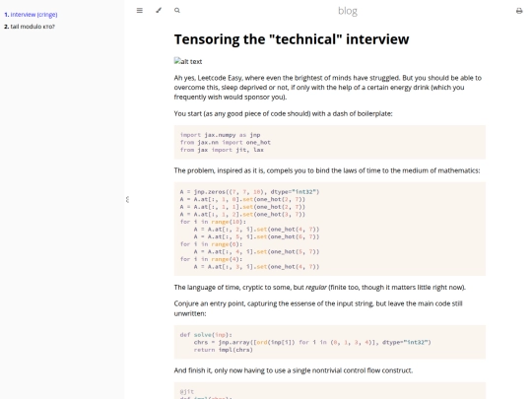Viewport: 532px width, 399px height.
Task: Open chapter 2 tail modulo кто?
Action: [30, 27]
